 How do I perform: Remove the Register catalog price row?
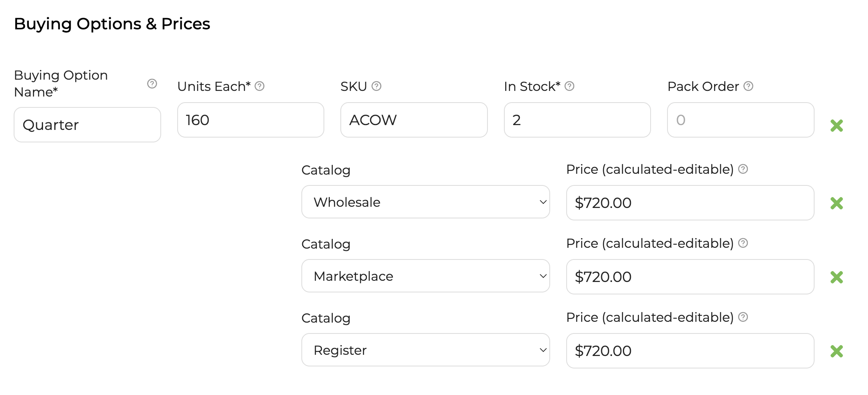coord(837,351)
